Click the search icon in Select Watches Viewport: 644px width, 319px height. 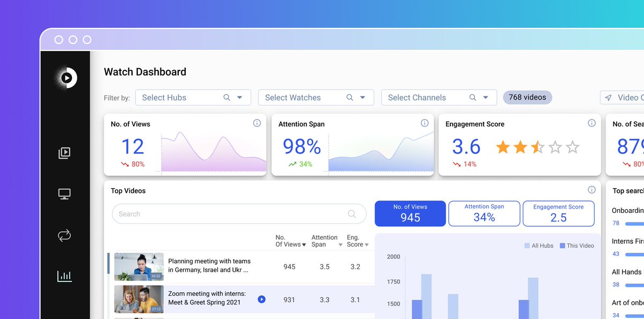(350, 98)
